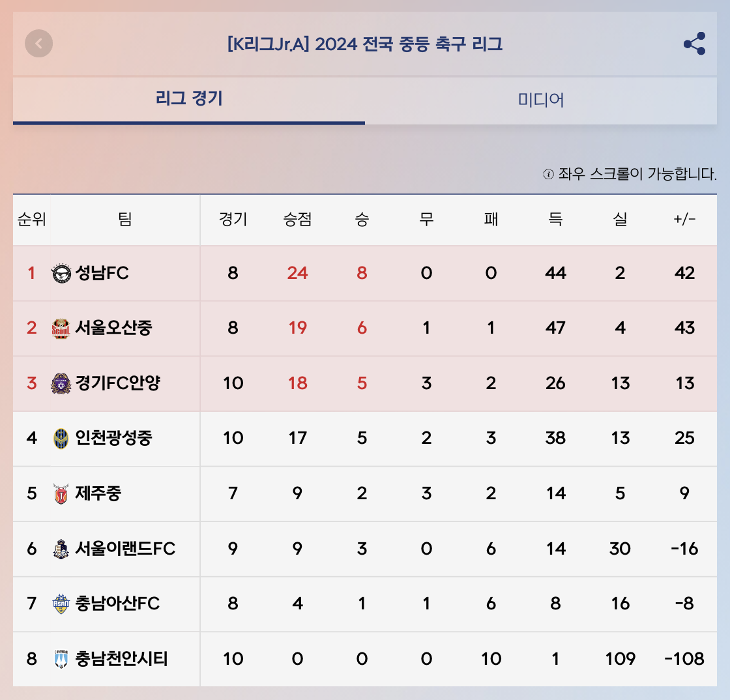The image size is (730, 700).
Task: Click the 경기FC안양 team emblem
Action: 60,383
